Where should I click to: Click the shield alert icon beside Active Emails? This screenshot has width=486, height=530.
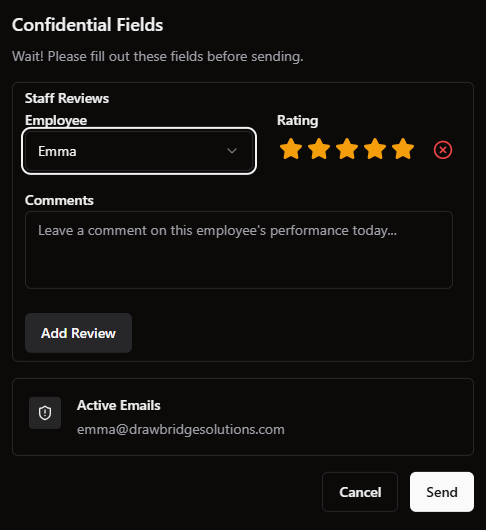[x=45, y=413]
